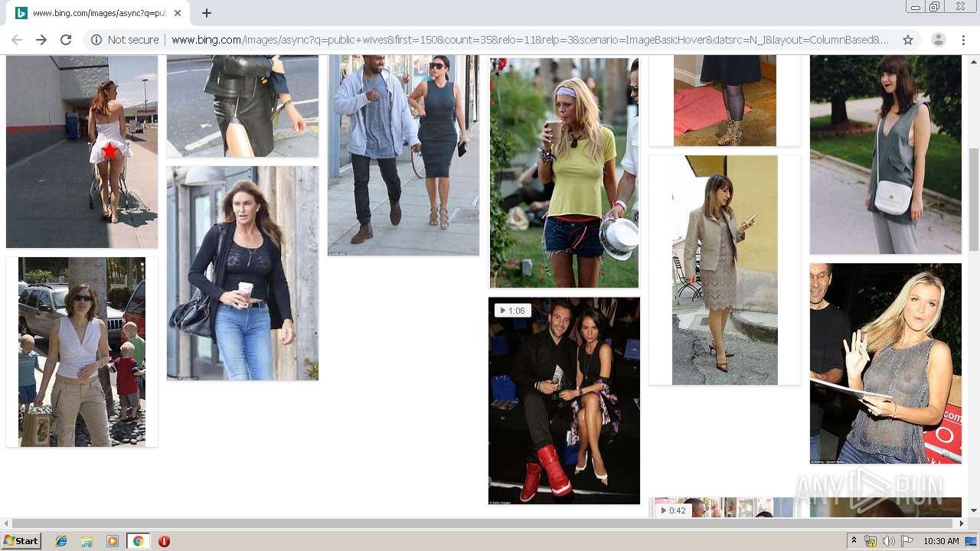The height and width of the screenshot is (551, 980).
Task: Focus the address bar URL field
Action: pos(530,40)
